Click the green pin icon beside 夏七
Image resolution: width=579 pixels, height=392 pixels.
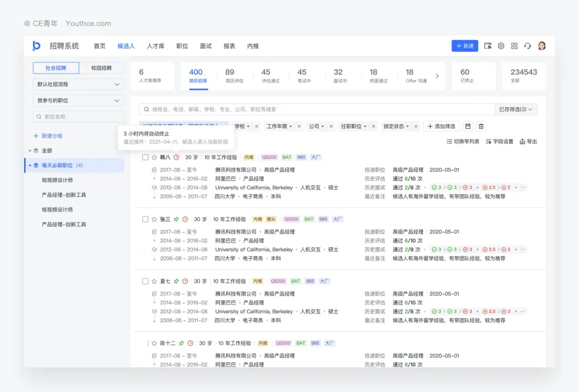point(176,282)
